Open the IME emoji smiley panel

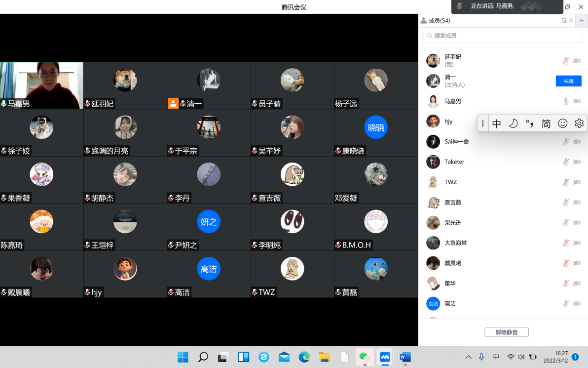[x=562, y=123]
